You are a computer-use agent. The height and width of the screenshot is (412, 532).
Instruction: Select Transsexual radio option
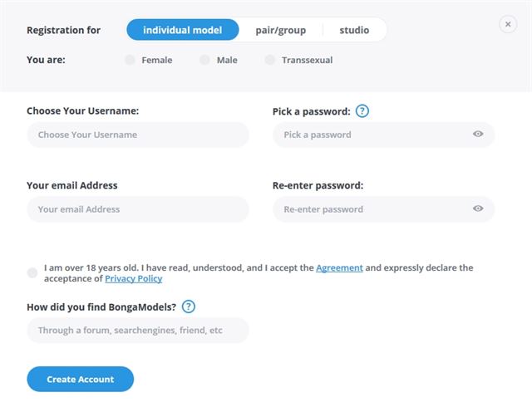point(269,60)
